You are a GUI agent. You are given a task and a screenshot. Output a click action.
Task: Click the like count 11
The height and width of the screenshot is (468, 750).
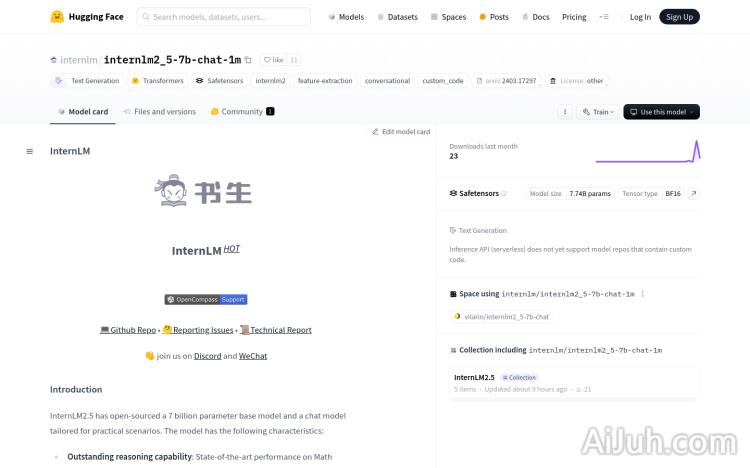[294, 60]
